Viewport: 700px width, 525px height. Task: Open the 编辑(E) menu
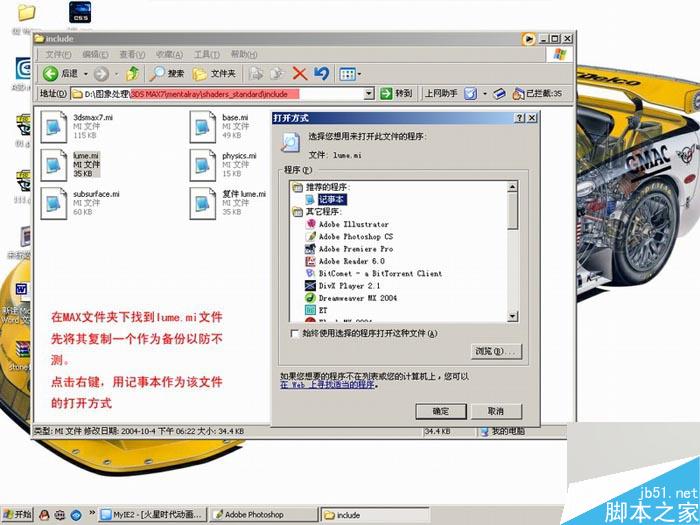(95, 54)
